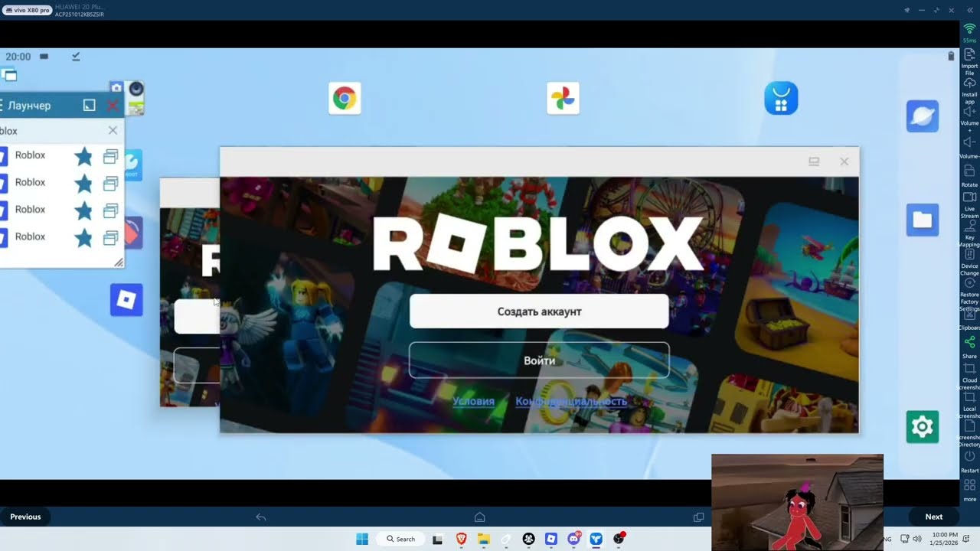Open the first Roblox entry's multi-window icon
Screen dimensions: 980x551
pos(110,156)
